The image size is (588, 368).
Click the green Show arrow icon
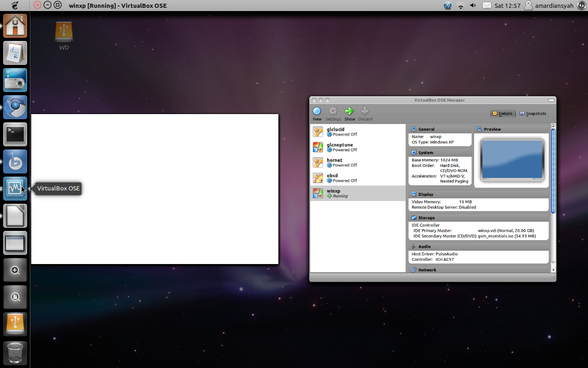pyautogui.click(x=350, y=111)
